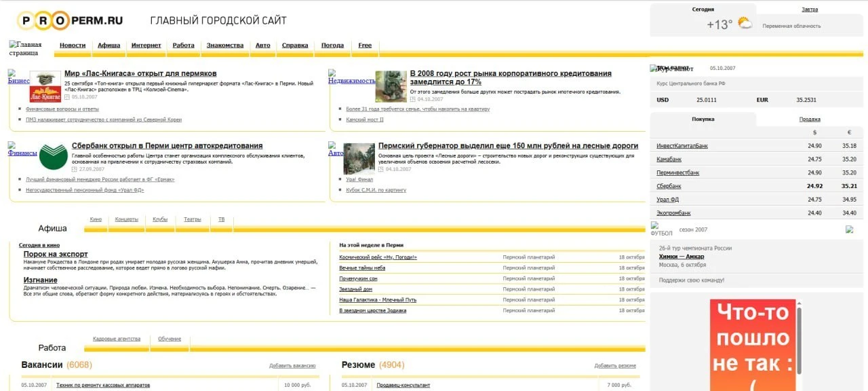Viewport: 868px width, 391px height.
Task: Read the Мир «Лас-Книгаса» открыт для пермяков article
Action: pos(140,73)
